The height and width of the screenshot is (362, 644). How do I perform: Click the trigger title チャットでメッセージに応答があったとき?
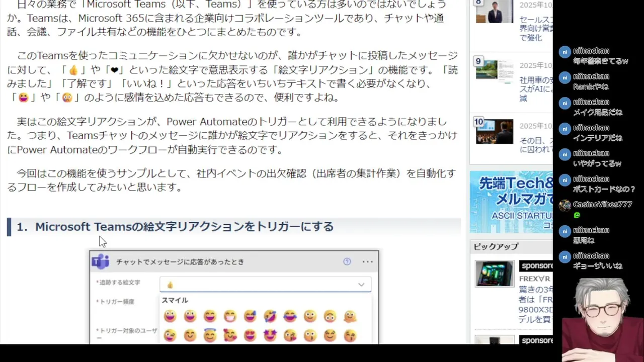point(180,261)
